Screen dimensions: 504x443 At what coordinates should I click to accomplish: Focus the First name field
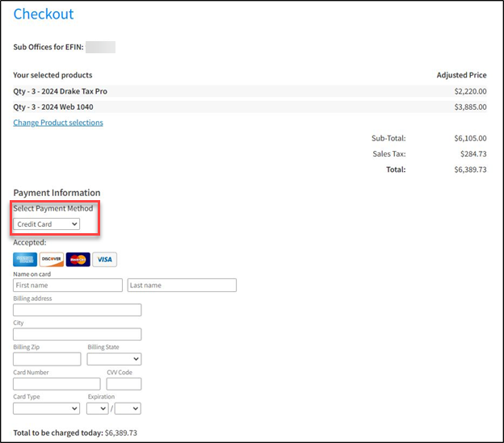coord(68,285)
